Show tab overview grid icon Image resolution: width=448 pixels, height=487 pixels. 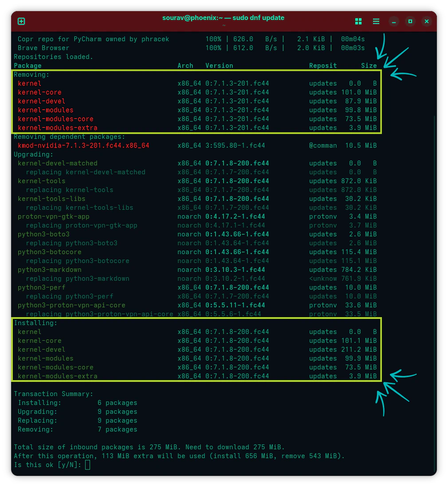click(358, 21)
